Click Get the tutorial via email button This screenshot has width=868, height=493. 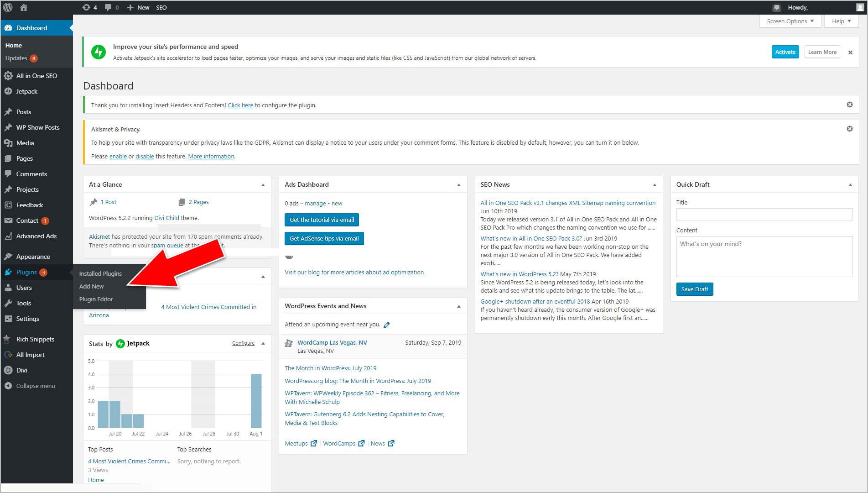click(x=322, y=220)
